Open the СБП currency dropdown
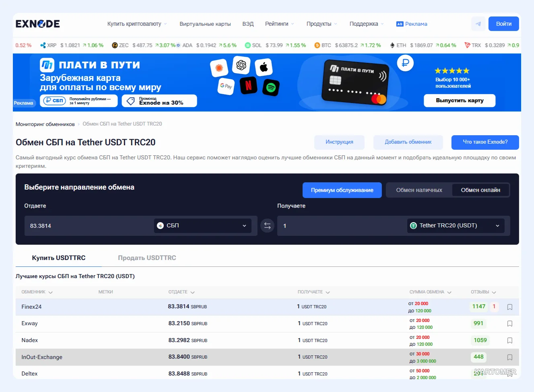534x392 pixels. [x=202, y=226]
